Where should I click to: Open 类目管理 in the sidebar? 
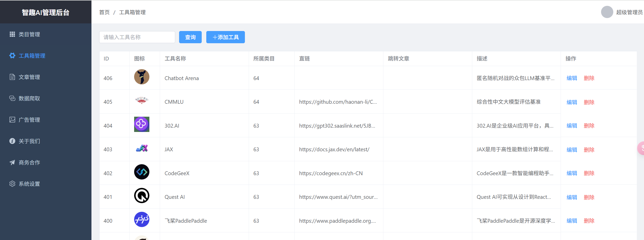(x=46, y=34)
